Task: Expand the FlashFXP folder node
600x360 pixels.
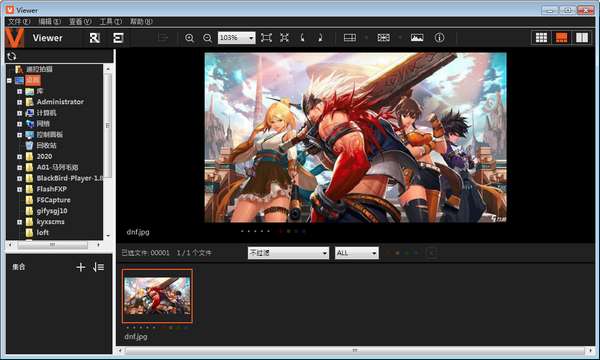Action: [20, 189]
